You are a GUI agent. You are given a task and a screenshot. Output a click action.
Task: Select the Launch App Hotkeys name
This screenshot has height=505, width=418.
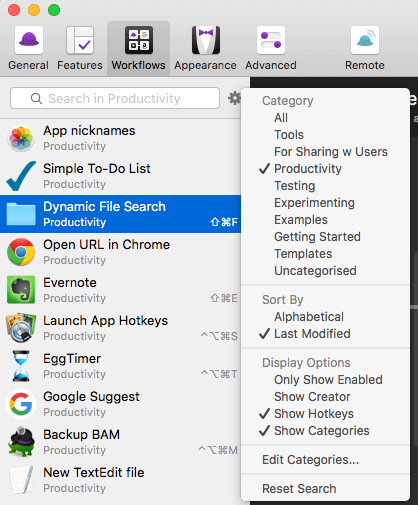tap(106, 321)
